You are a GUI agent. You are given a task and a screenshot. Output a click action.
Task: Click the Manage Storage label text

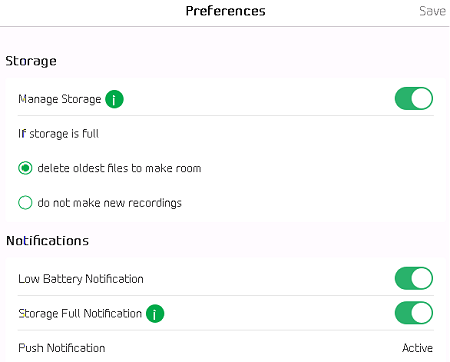tap(60, 99)
